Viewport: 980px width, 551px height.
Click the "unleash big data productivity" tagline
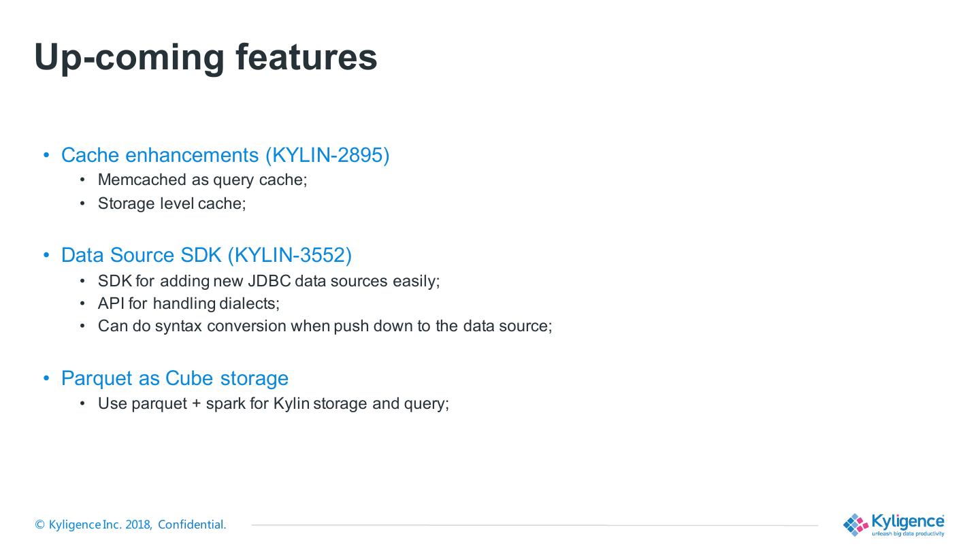tap(908, 534)
